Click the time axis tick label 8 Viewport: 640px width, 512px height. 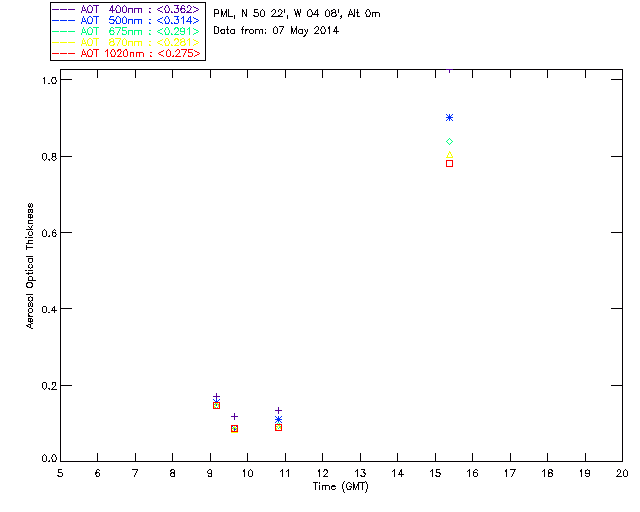tap(173, 473)
